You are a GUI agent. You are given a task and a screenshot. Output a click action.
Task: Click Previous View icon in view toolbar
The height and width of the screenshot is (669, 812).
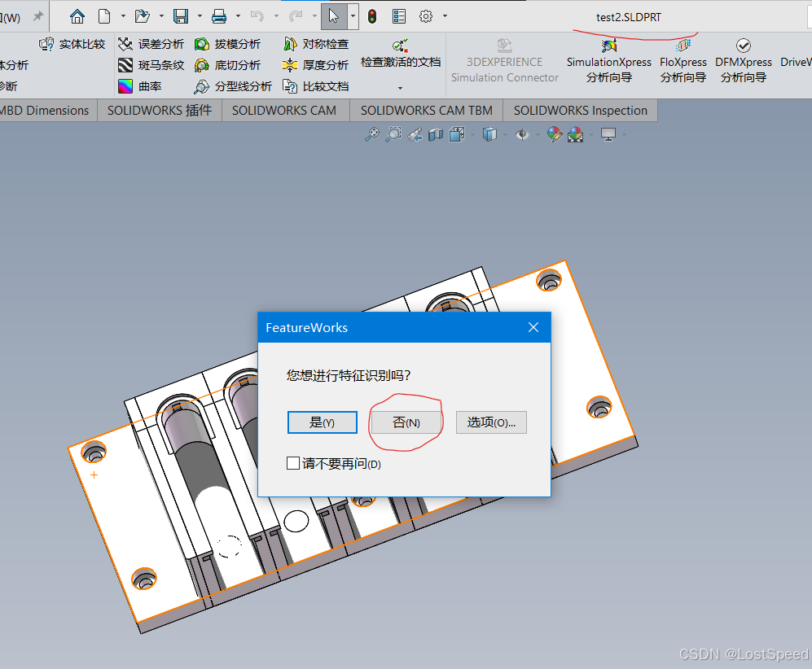pyautogui.click(x=415, y=134)
